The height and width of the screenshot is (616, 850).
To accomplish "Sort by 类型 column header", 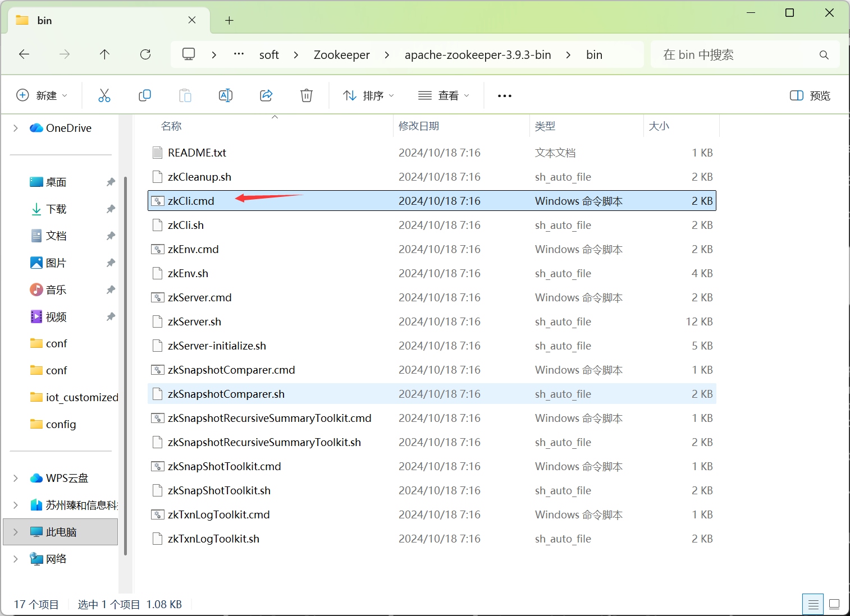I will coord(545,126).
